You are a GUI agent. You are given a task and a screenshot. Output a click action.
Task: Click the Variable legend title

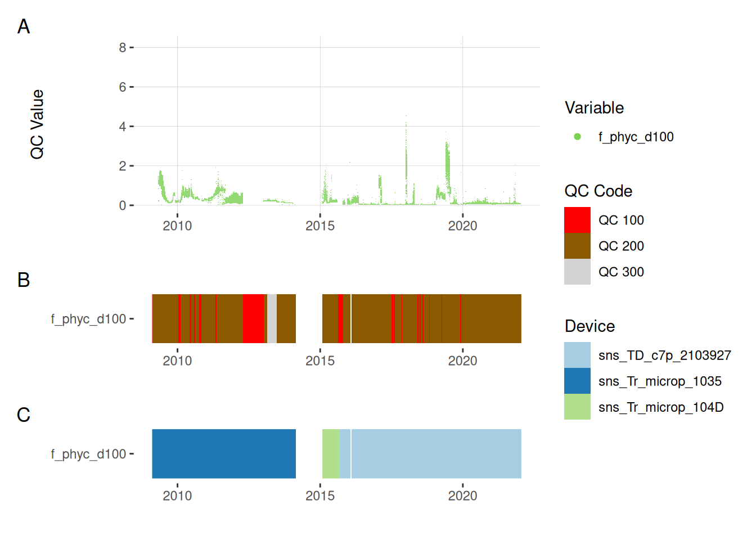(x=594, y=107)
